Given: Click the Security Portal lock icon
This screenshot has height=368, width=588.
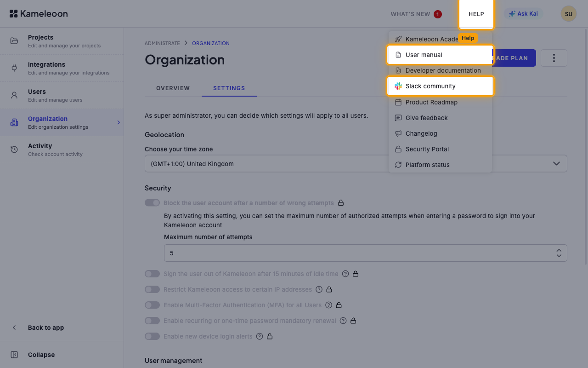Looking at the screenshot, I should pyautogui.click(x=398, y=149).
